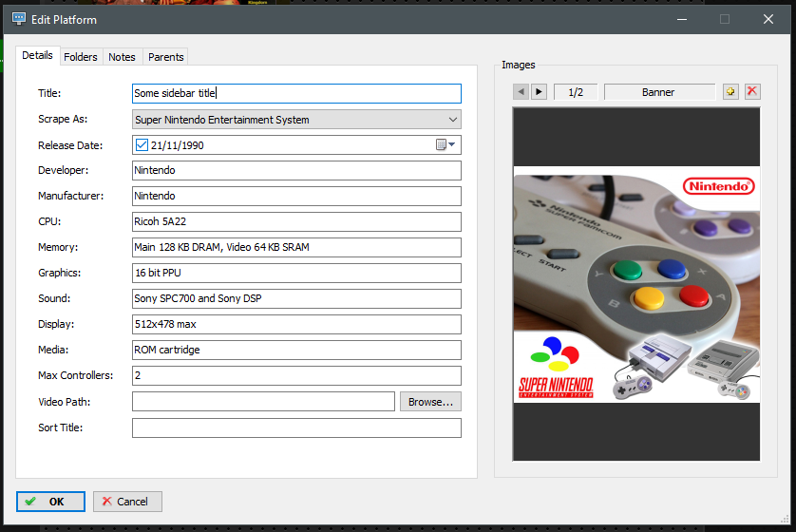Image resolution: width=796 pixels, height=532 pixels.
Task: Click the empty Sort Title field
Action: pyautogui.click(x=296, y=427)
